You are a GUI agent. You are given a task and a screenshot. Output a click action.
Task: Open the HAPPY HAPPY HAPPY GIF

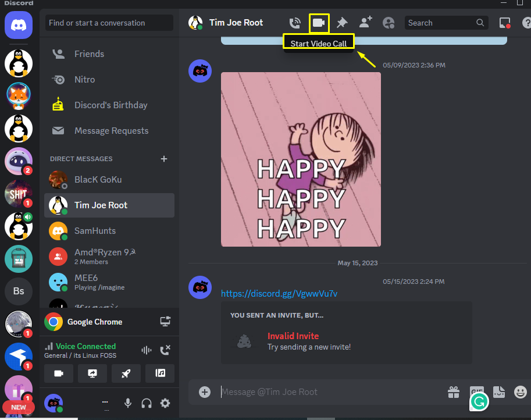click(x=301, y=159)
